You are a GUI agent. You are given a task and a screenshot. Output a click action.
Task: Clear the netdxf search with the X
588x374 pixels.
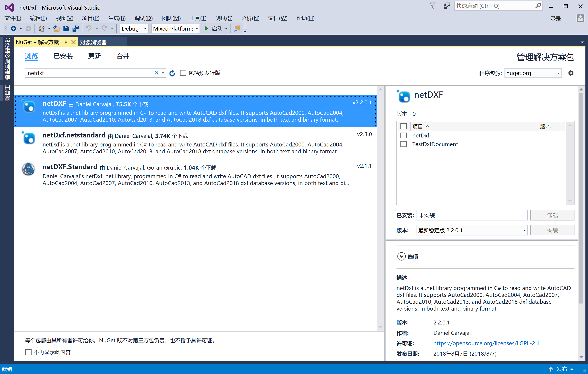coord(157,73)
